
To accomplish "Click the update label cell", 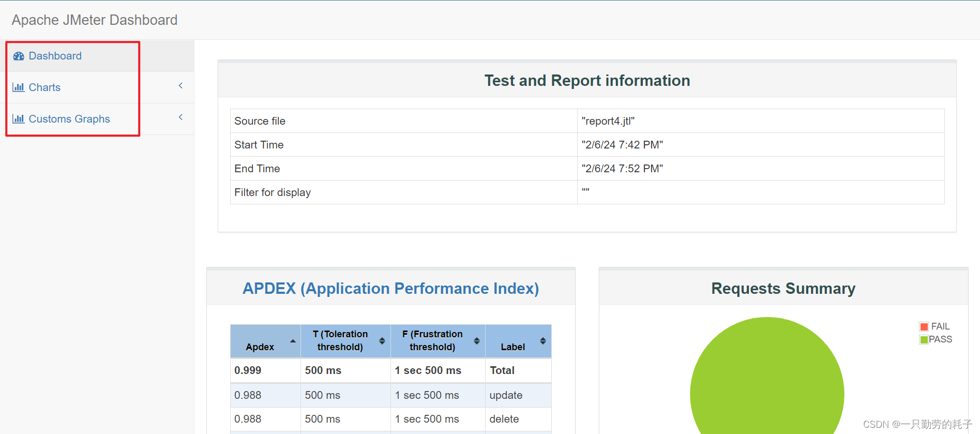I will 506,395.
